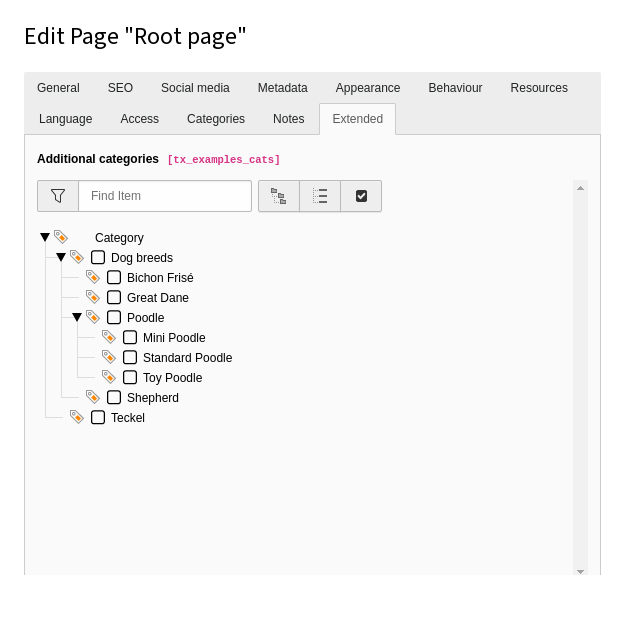The image size is (625, 640).
Task: Click the Mini Poodle label
Action: (x=174, y=338)
